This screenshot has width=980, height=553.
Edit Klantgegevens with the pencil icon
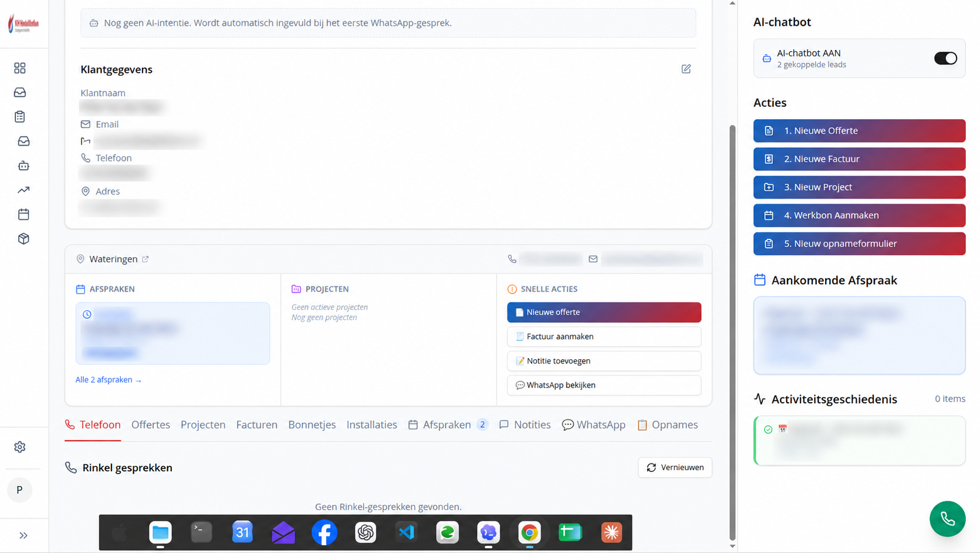click(686, 69)
